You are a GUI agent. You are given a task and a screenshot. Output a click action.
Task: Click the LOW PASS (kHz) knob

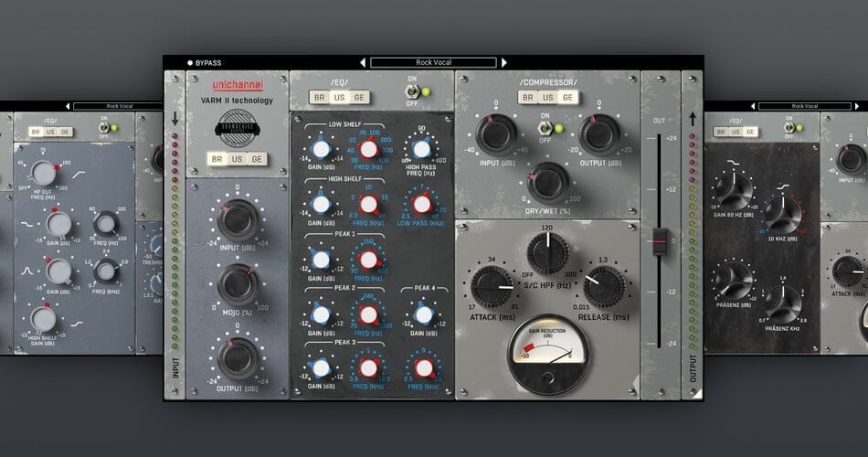[x=422, y=205]
